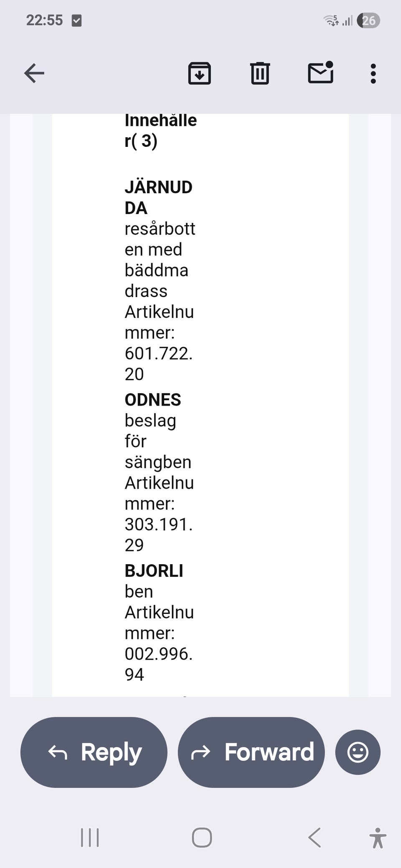Tap the battery indicator in the status bar
Viewport: 401px width, 868px height.
pyautogui.click(x=368, y=20)
